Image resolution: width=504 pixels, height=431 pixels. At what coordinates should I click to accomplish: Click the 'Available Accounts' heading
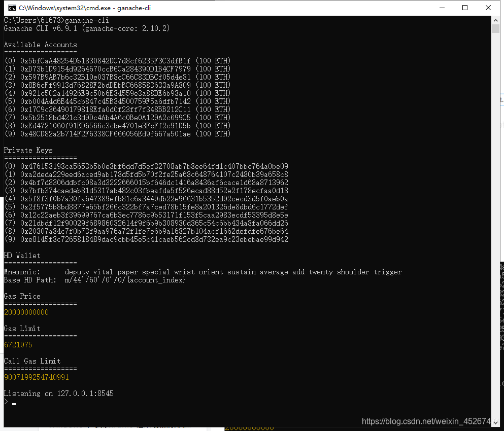pos(41,45)
